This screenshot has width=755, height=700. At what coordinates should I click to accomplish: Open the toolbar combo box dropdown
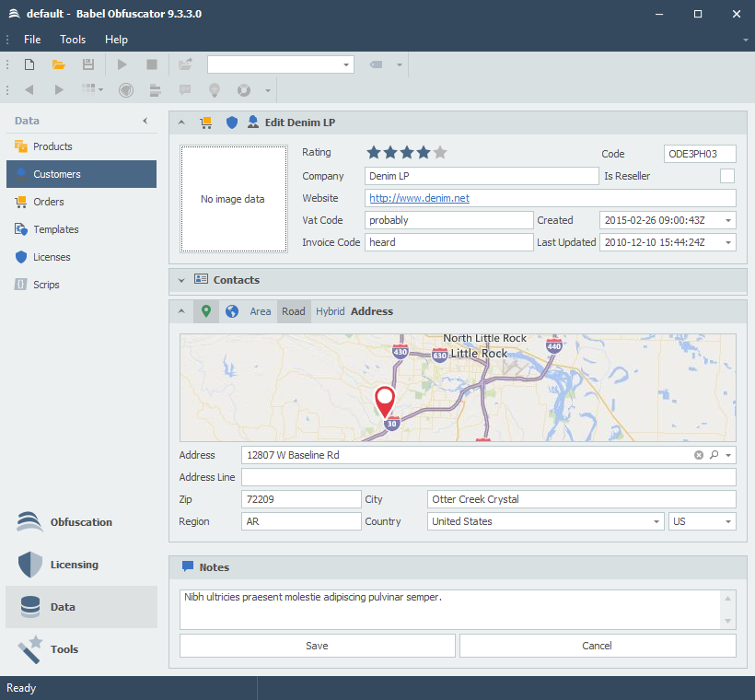click(345, 64)
